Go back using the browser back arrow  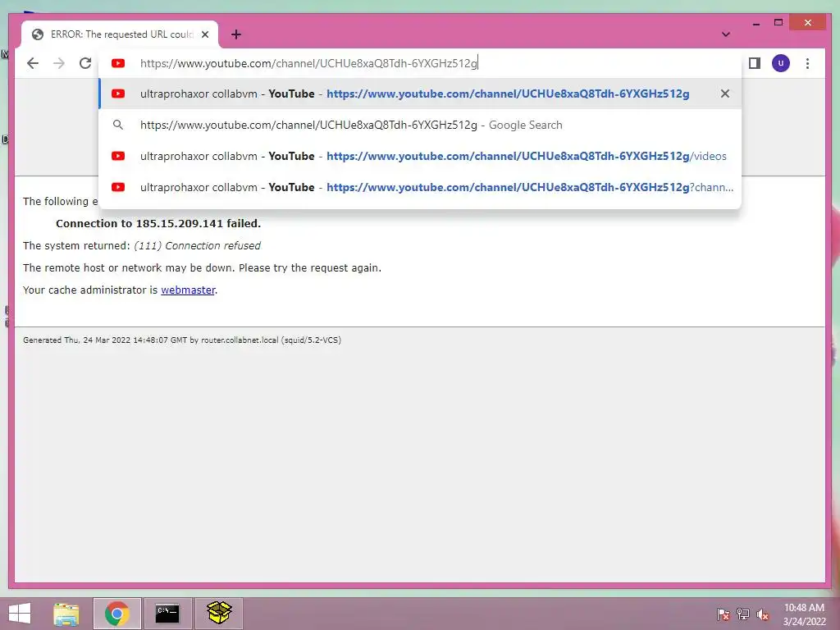pyautogui.click(x=33, y=63)
